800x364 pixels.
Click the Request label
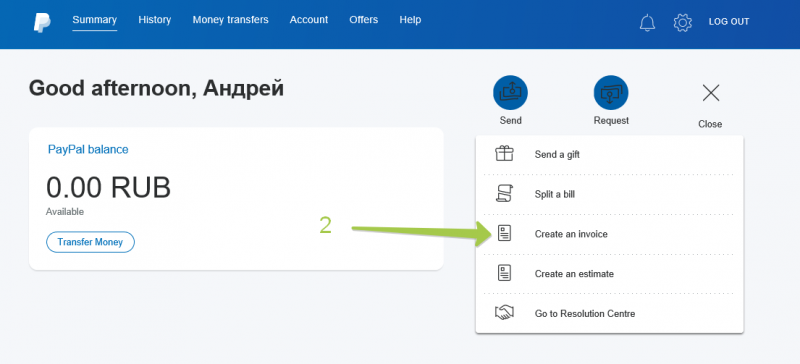coord(611,120)
